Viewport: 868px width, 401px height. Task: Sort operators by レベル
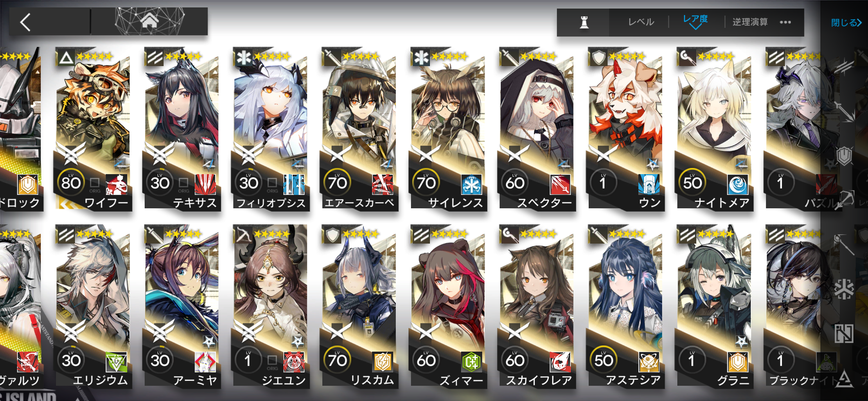(641, 22)
